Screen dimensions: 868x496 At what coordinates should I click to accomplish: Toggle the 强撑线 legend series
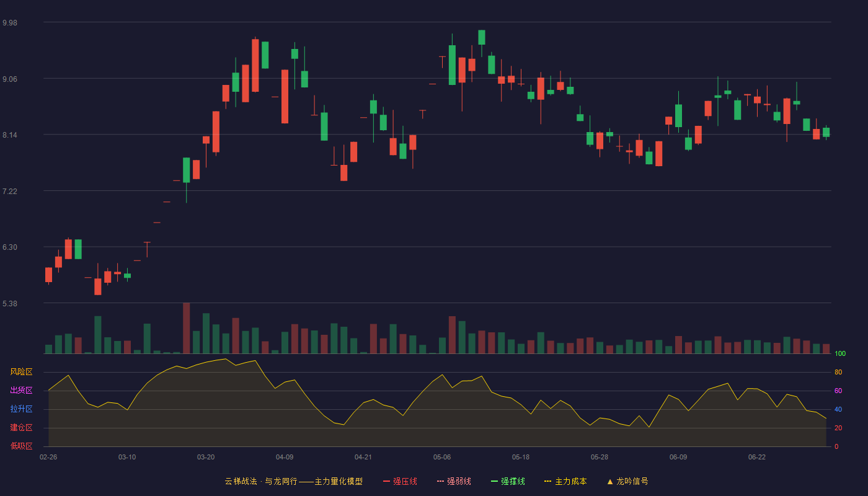pos(508,481)
